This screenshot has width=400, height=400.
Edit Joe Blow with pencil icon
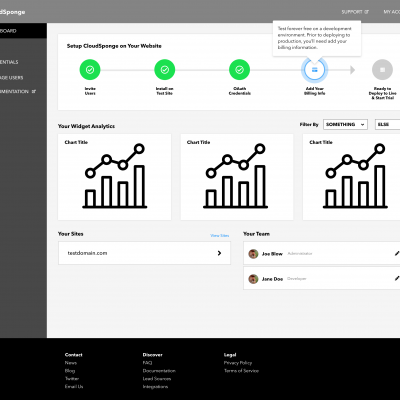click(x=397, y=253)
